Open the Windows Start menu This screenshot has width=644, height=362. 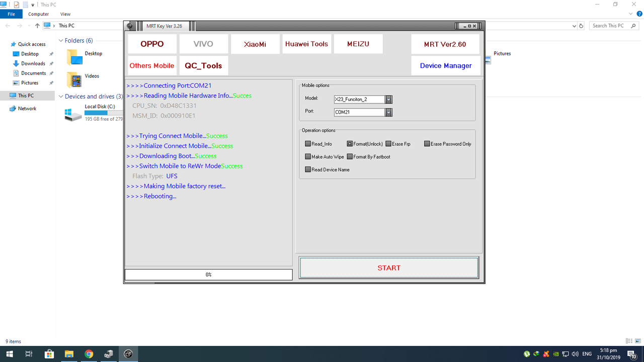point(10,354)
